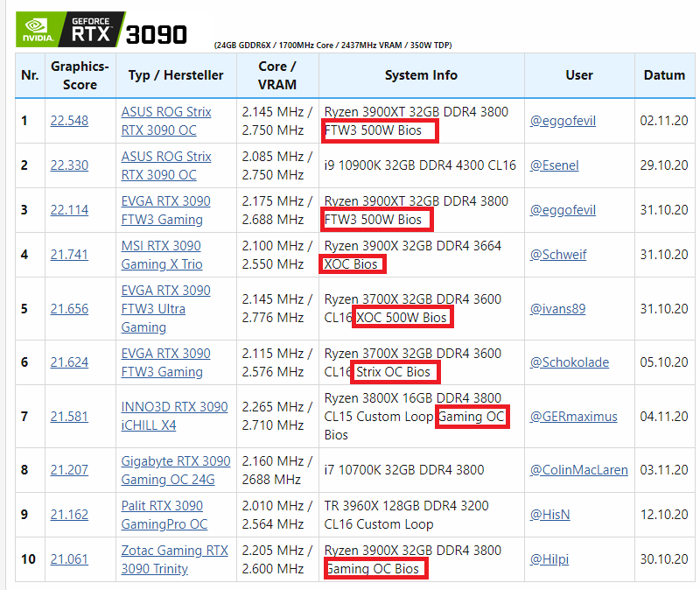Open Gigabyte RTX 3090 Gaming OC 24G link

click(x=176, y=470)
